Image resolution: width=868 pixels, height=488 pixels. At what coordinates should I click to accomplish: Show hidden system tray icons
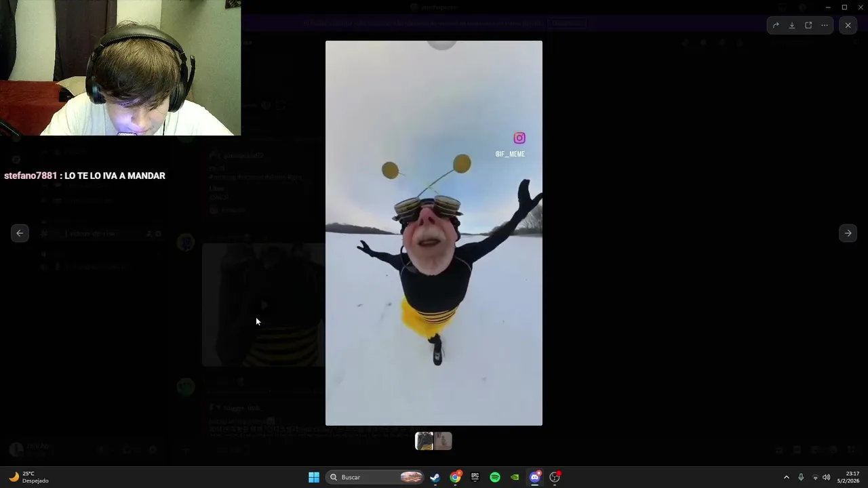(787, 477)
